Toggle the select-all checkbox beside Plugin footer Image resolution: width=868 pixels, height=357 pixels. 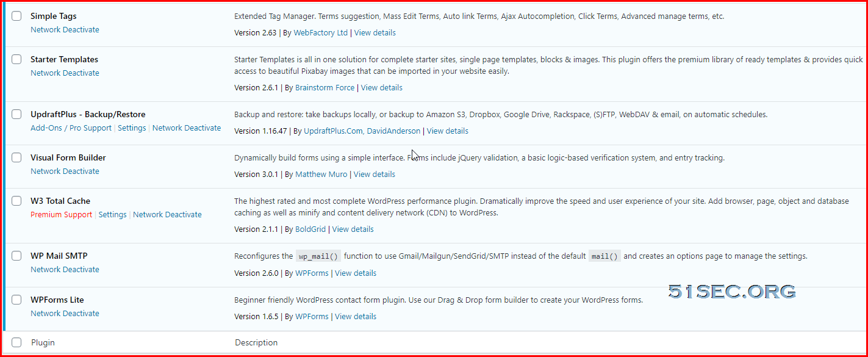tap(16, 342)
